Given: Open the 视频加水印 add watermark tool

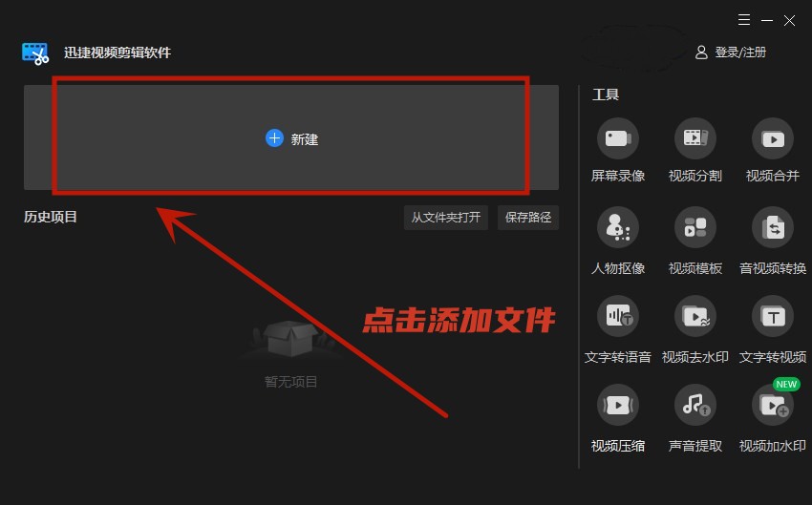Looking at the screenshot, I should click(x=773, y=405).
